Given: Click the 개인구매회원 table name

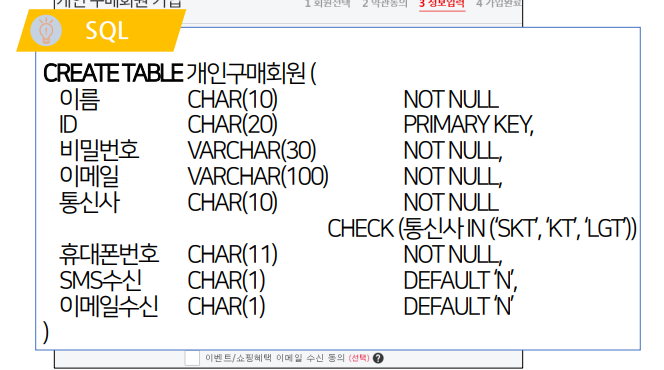Looking at the screenshot, I should (246, 73).
